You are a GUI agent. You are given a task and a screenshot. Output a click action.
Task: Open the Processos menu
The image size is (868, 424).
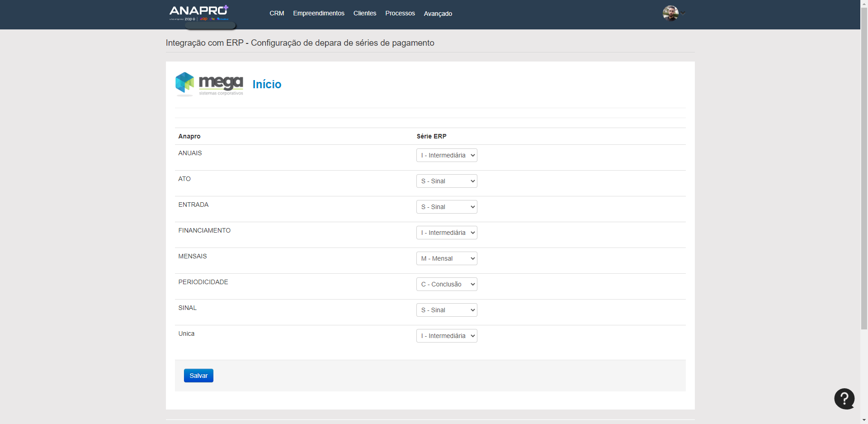click(x=400, y=14)
